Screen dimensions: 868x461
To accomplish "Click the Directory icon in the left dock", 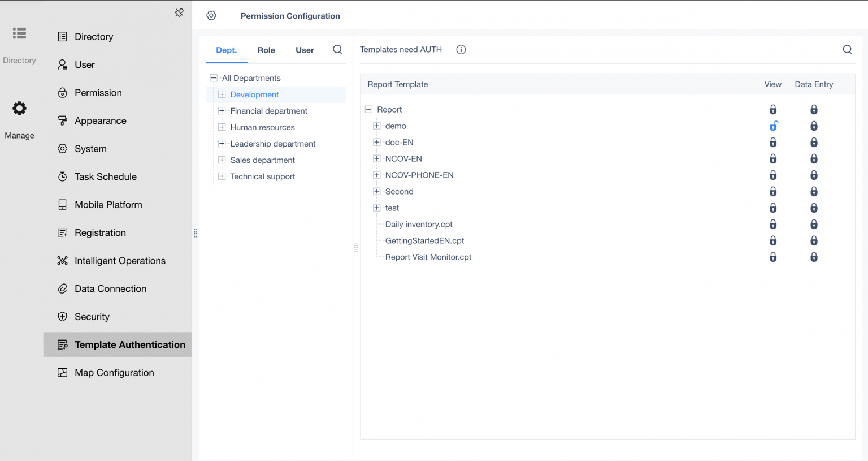I will (x=19, y=33).
